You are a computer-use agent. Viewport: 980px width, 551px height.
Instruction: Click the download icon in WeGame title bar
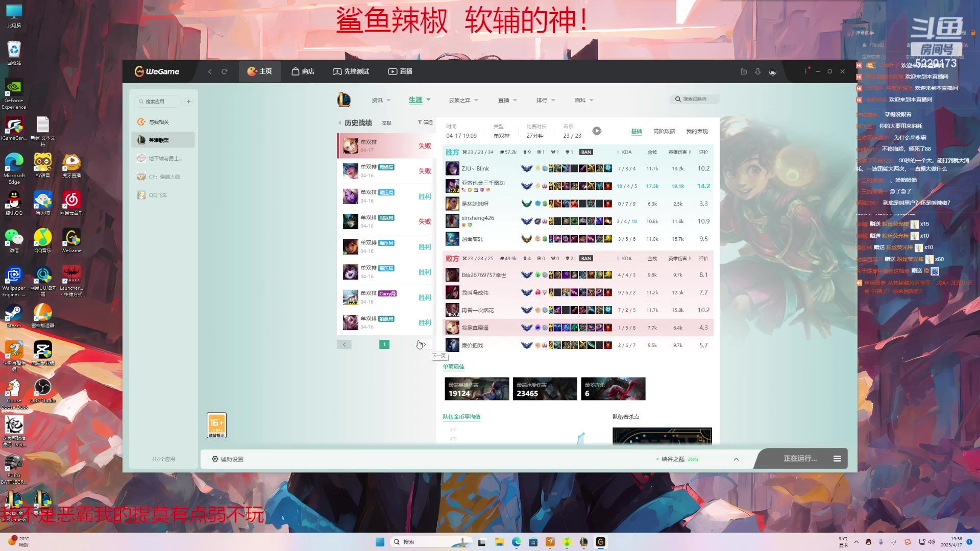tap(757, 71)
